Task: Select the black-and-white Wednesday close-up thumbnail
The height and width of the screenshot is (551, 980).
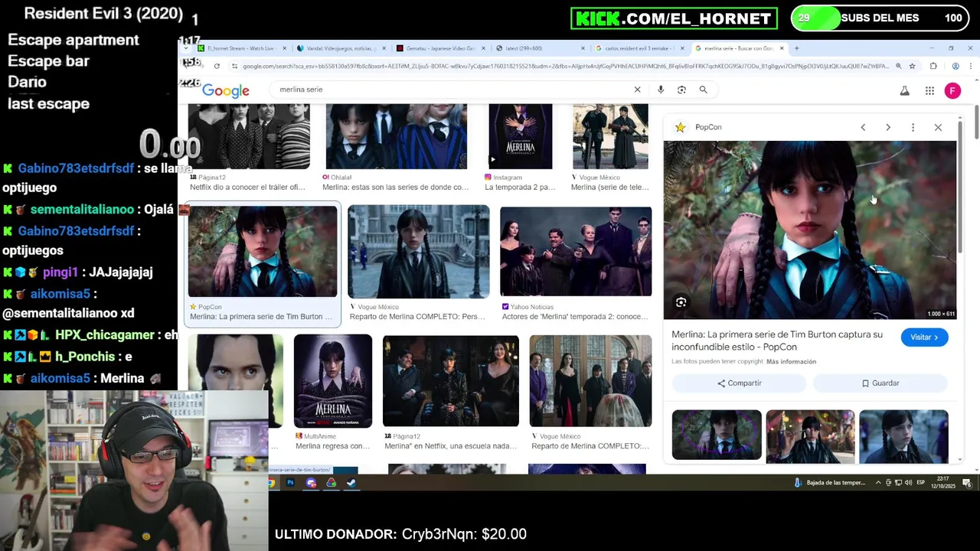Action: [x=236, y=381]
